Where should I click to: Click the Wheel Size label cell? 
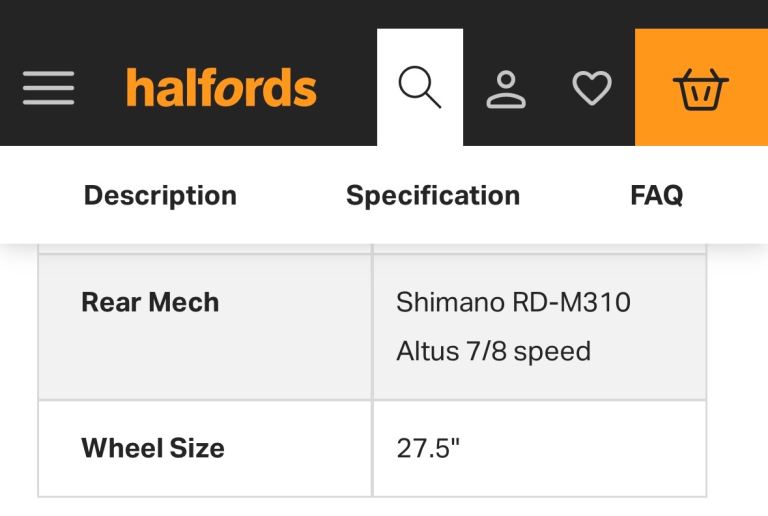pyautogui.click(x=152, y=448)
